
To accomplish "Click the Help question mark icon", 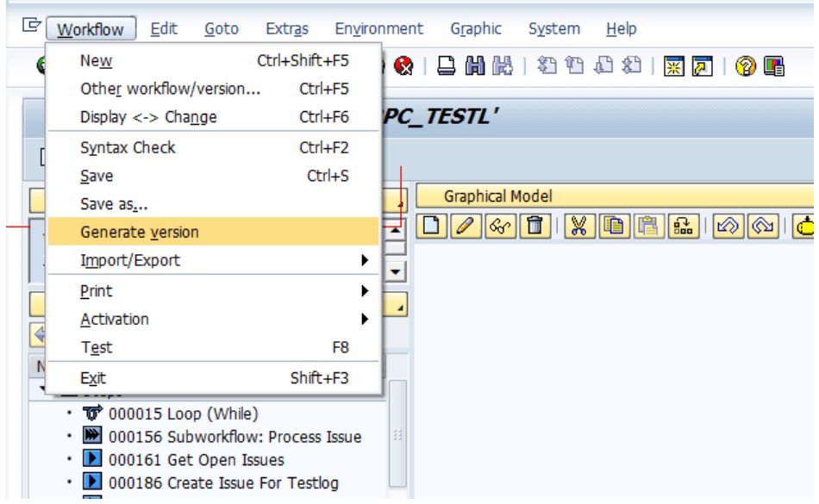I will pos(746,66).
